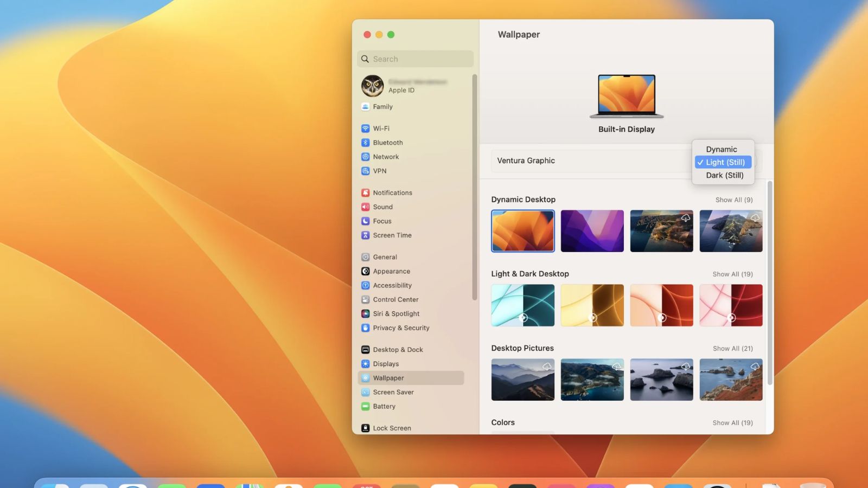Click the Wallpaper pane title
The height and width of the screenshot is (488, 868).
pos(519,34)
